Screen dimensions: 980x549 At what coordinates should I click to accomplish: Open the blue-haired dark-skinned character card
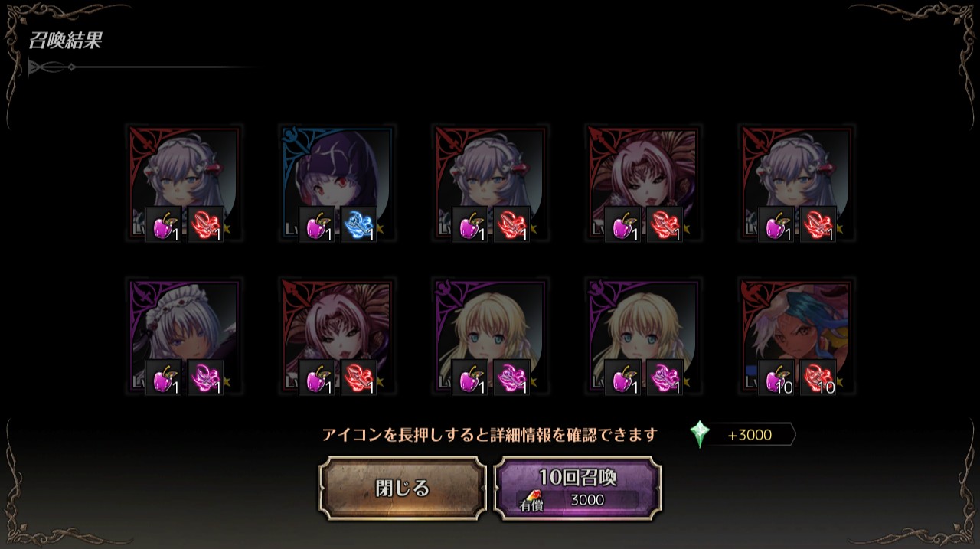click(x=796, y=336)
